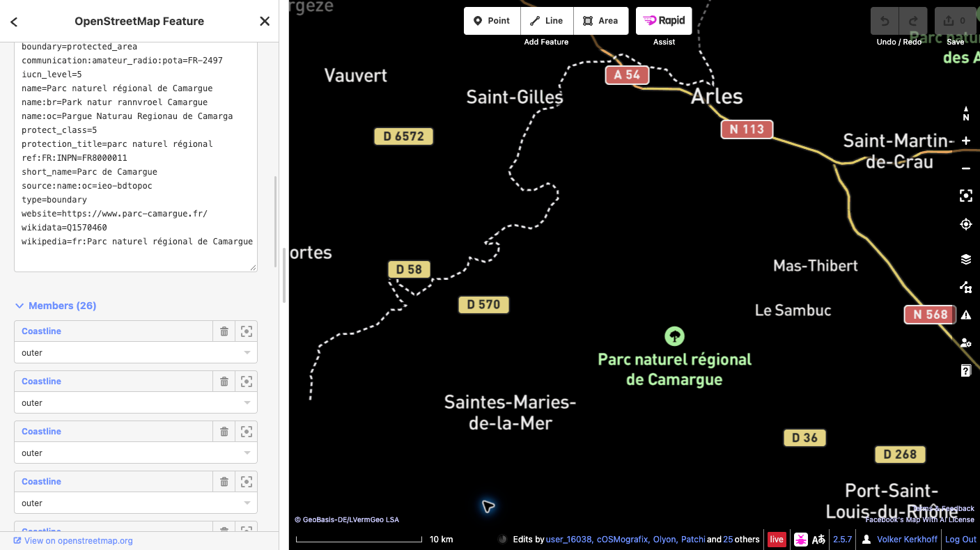The width and height of the screenshot is (980, 550).
Task: Close the OpenStreetMap Feature panel
Action: click(265, 22)
